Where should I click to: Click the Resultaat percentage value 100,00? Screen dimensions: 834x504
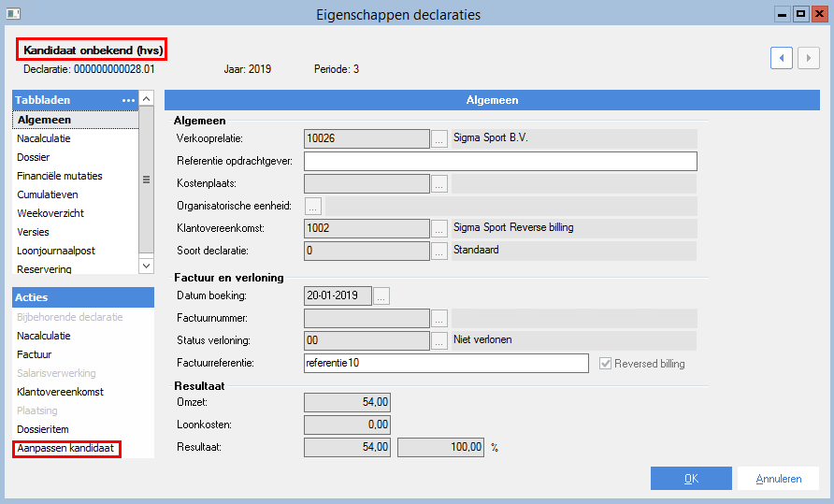click(441, 447)
